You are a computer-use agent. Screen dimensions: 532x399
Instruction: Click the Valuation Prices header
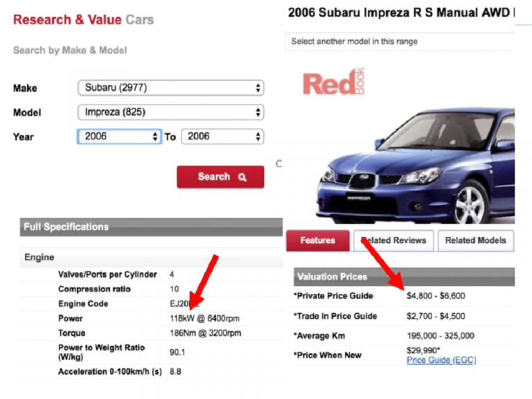[x=332, y=276]
